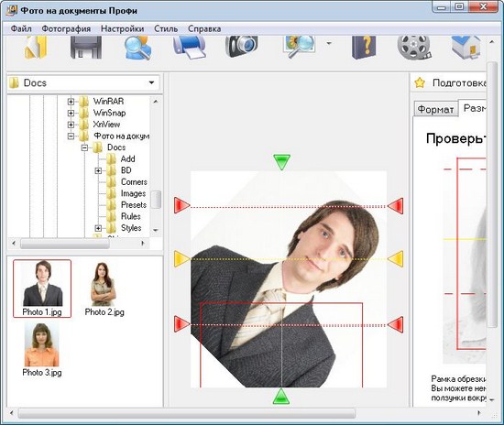Click the person with magnifier icon
This screenshot has width=504, height=425.
pyautogui.click(x=137, y=48)
